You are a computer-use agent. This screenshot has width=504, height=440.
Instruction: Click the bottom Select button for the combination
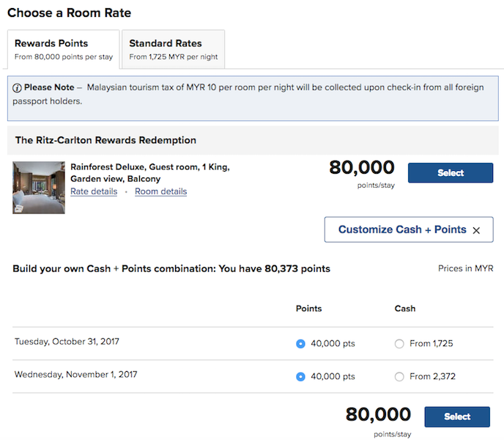point(457,417)
